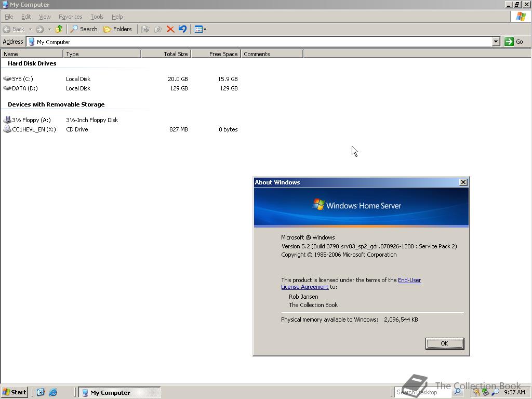Click the magnifier system tray icon
This screenshot has width=532, height=399.
495,392
